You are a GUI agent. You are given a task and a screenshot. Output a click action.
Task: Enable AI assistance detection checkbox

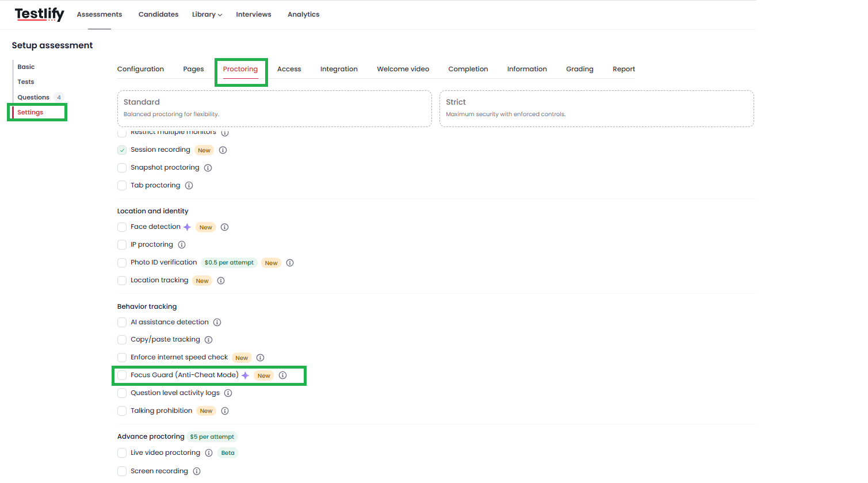pos(122,323)
